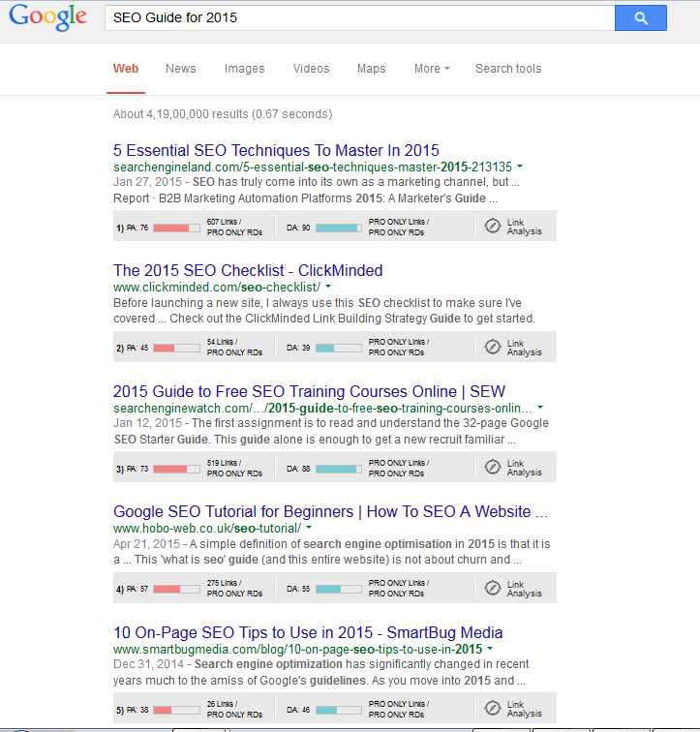Click 'PRO ONLY Links' DA text in SmartBug Media bar
The height and width of the screenshot is (732, 700).
point(398,704)
